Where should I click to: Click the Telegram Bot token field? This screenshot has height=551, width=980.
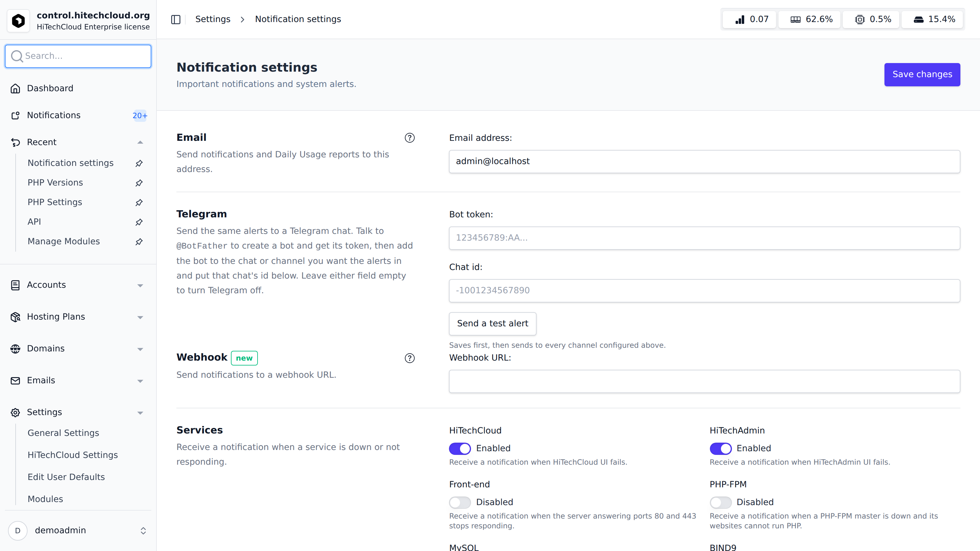point(704,238)
